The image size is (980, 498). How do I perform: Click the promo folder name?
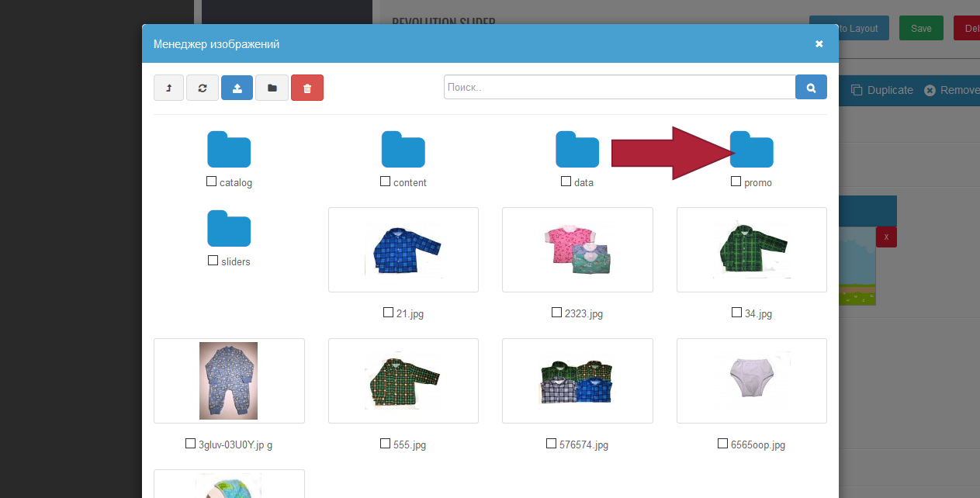pyautogui.click(x=758, y=183)
